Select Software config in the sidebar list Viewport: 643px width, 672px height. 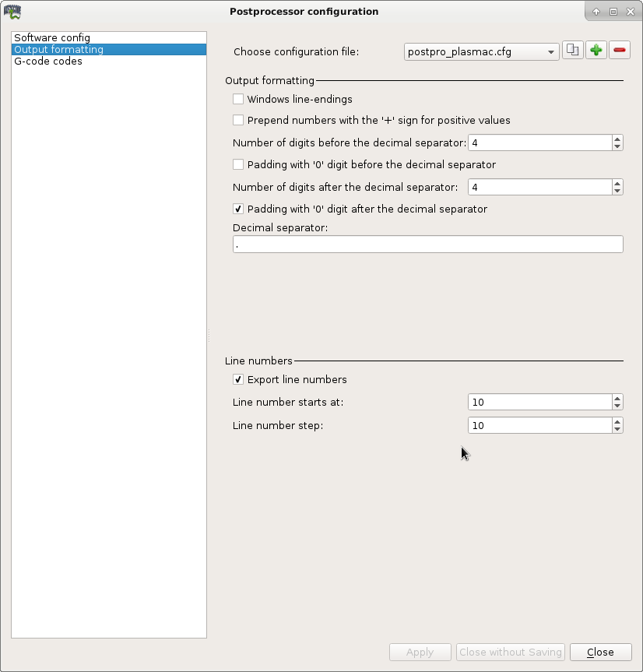[x=109, y=37]
